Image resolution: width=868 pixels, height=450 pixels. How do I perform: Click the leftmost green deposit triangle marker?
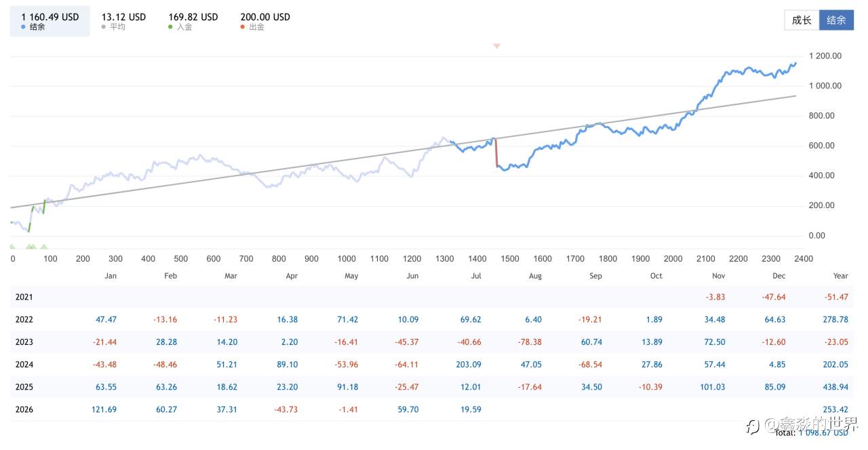[x=12, y=247]
